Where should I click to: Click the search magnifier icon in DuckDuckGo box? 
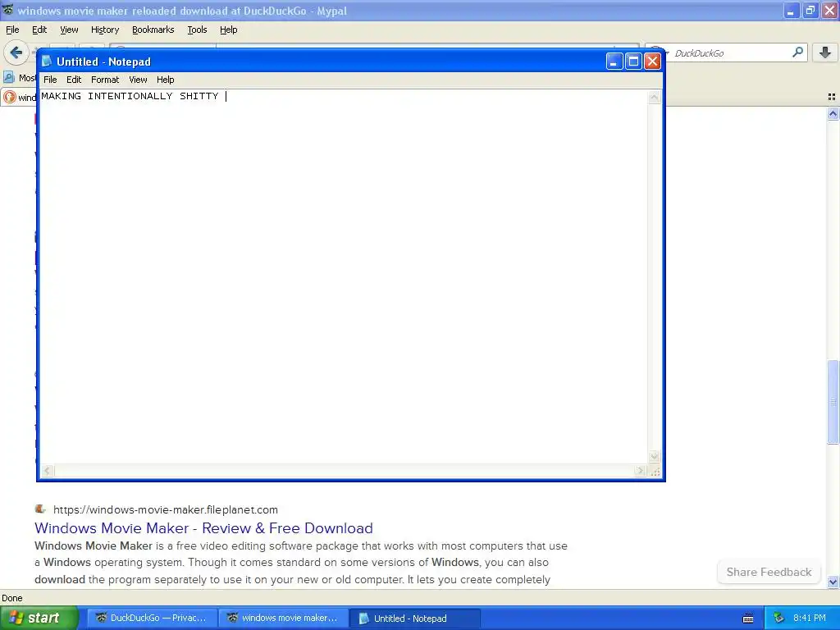point(797,52)
